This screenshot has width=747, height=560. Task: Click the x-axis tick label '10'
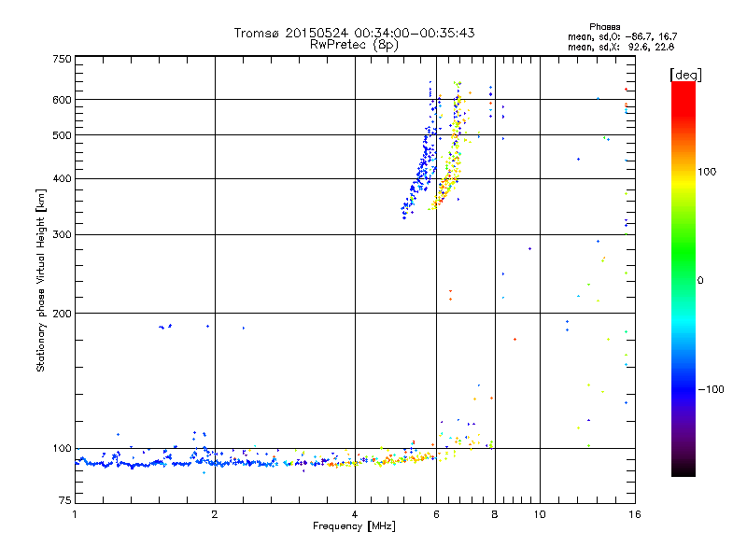(540, 514)
